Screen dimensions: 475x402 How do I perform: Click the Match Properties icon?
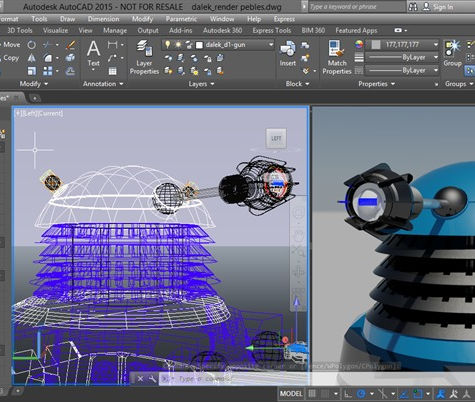click(337, 57)
